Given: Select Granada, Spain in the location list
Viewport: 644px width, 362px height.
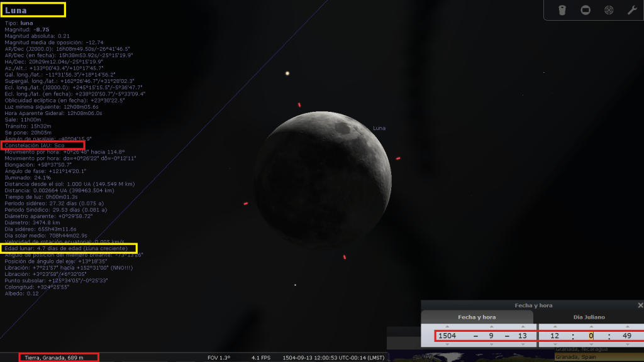Looking at the screenshot, I should tap(575, 357).
